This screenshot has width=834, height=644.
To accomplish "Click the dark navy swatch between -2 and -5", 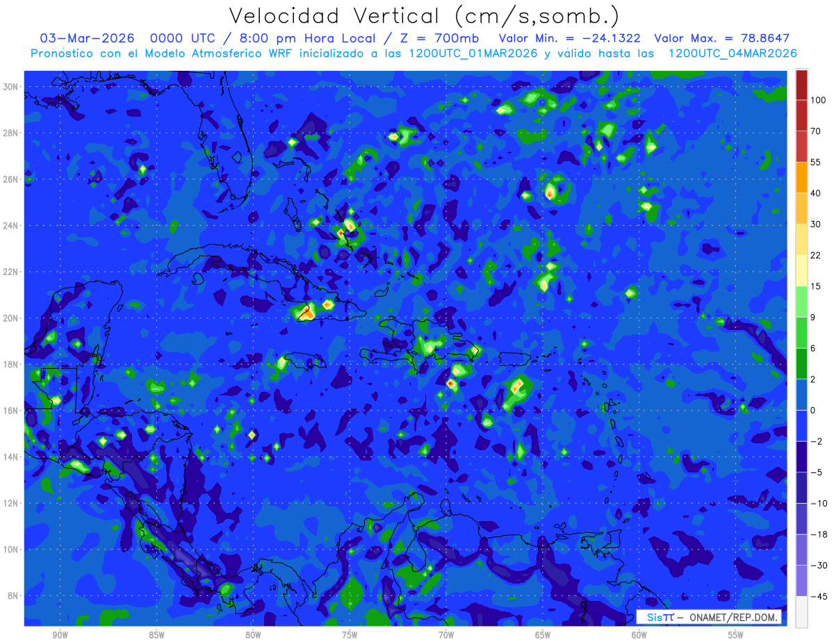I will [x=801, y=457].
